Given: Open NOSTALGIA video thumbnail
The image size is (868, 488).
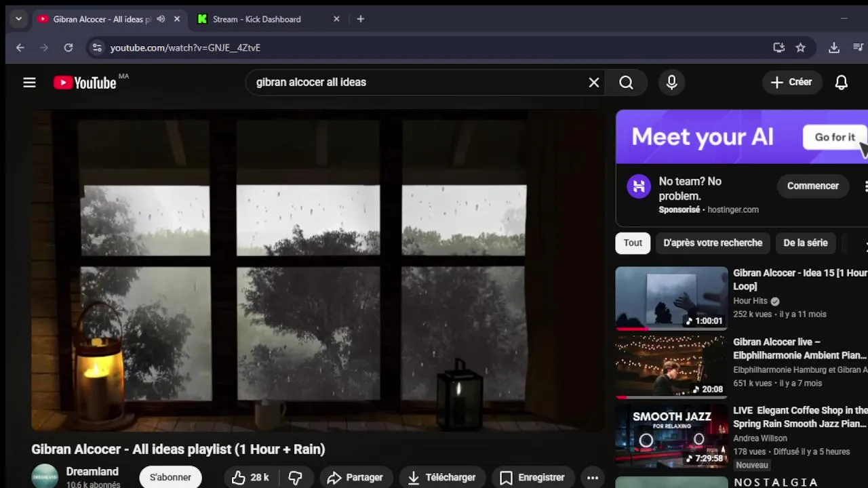Looking at the screenshot, I should click(671, 482).
